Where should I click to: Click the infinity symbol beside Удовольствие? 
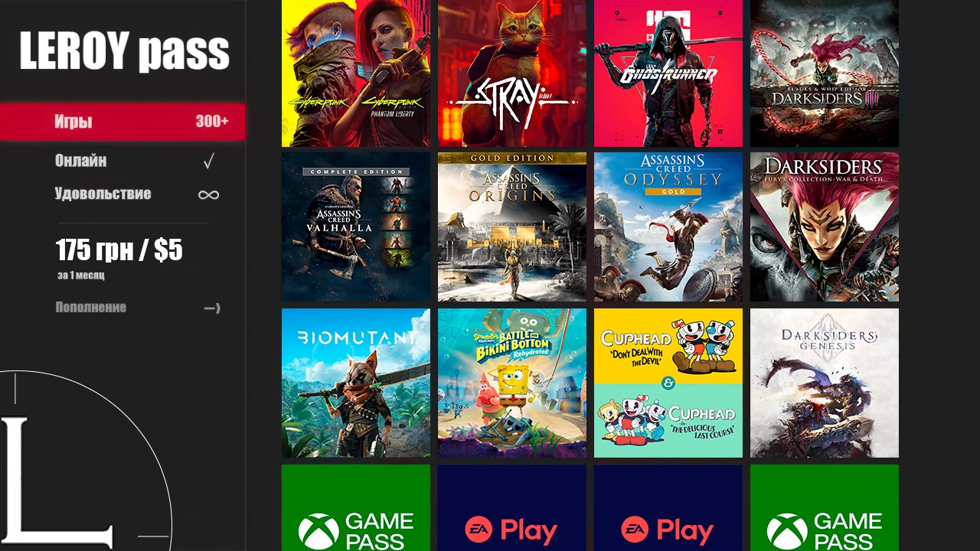tap(208, 194)
